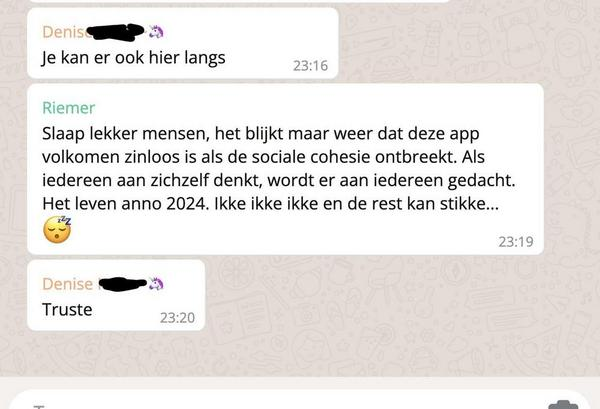Click Denise's name above the Truste message

pos(67,284)
